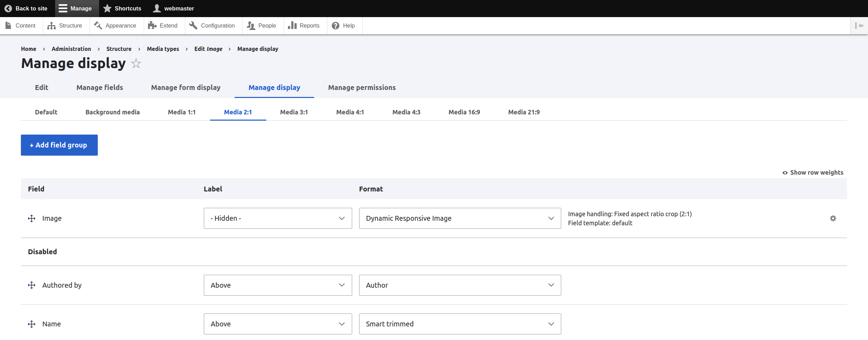Image resolution: width=868 pixels, height=340 pixels.
Task: Open settings gear for Image field
Action: 833,218
